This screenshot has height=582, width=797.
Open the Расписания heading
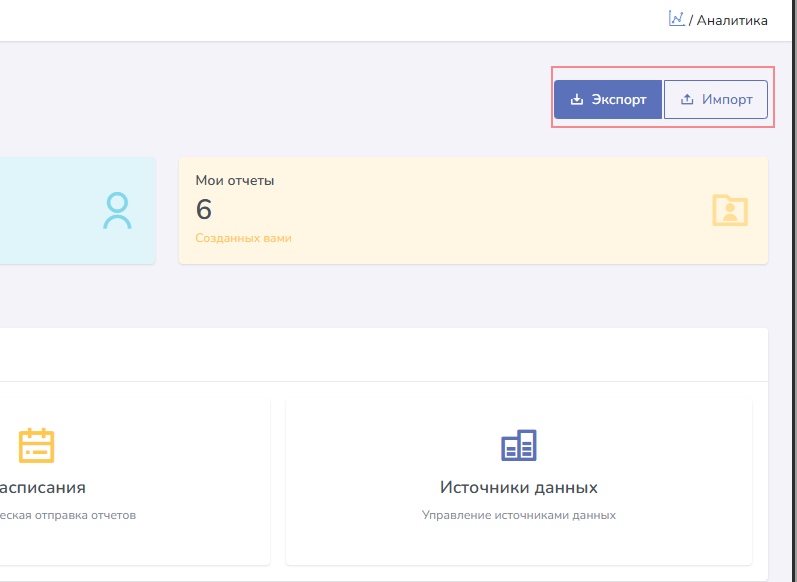coord(42,488)
